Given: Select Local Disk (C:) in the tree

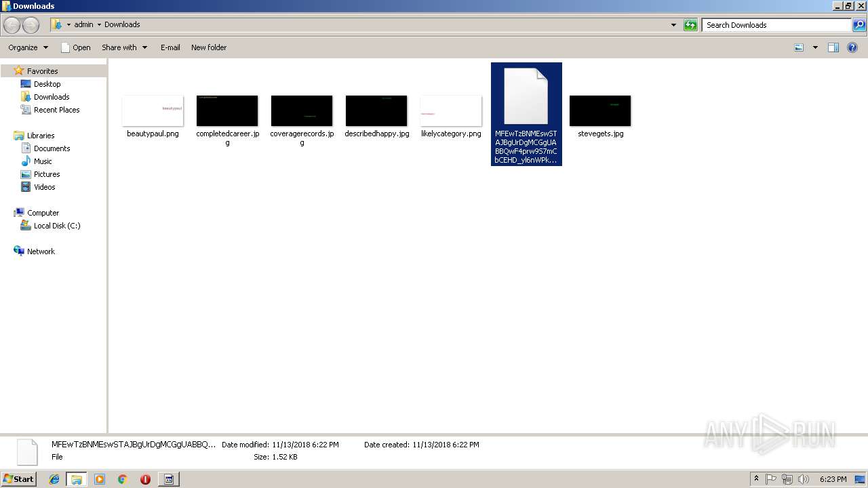Looking at the screenshot, I should coord(57,226).
